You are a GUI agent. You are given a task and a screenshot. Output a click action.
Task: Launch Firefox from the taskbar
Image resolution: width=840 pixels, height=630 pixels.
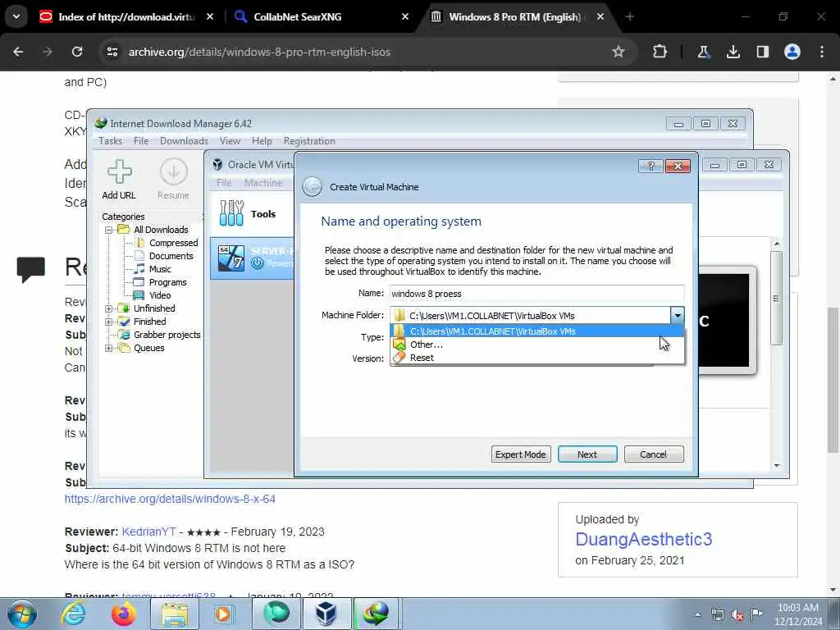click(123, 614)
